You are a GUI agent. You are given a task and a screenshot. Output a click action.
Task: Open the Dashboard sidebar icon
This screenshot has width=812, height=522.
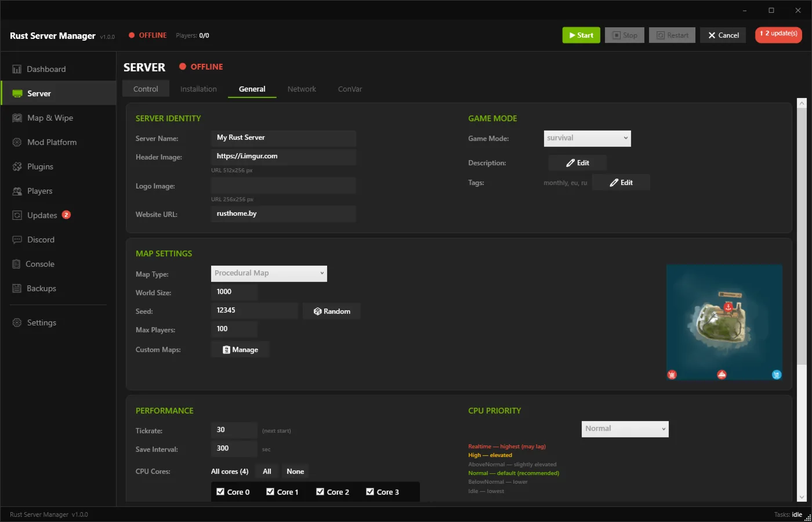click(x=17, y=69)
